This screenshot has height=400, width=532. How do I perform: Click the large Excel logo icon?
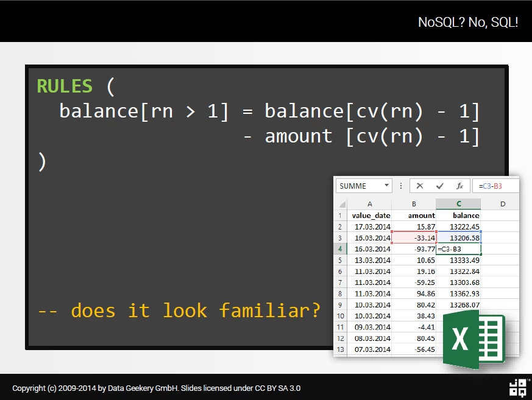tap(474, 339)
